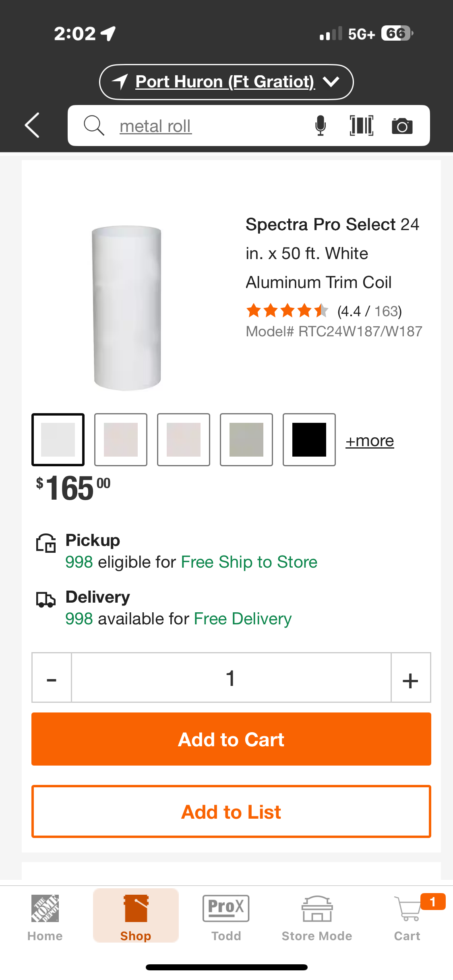453x980 pixels.
Task: Select the white color swatch
Action: (x=58, y=440)
